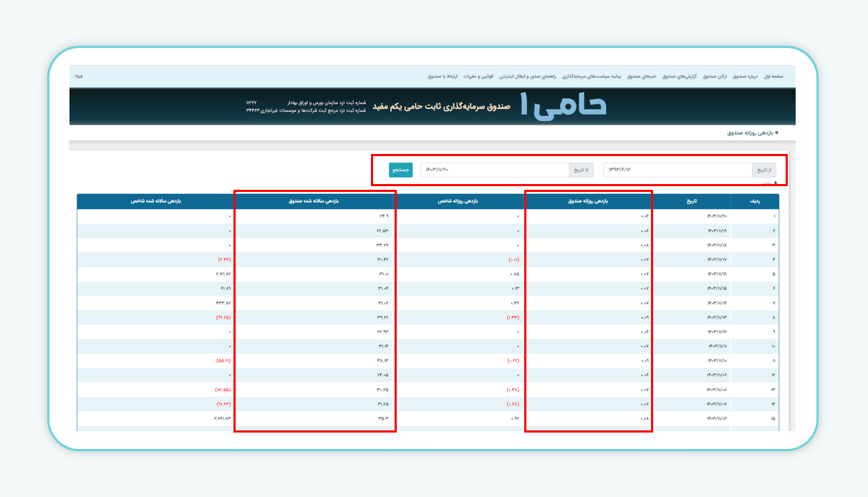Click the بازدهی روزانه صندوق breadcrumb link
868x497 pixels.
tap(753, 132)
